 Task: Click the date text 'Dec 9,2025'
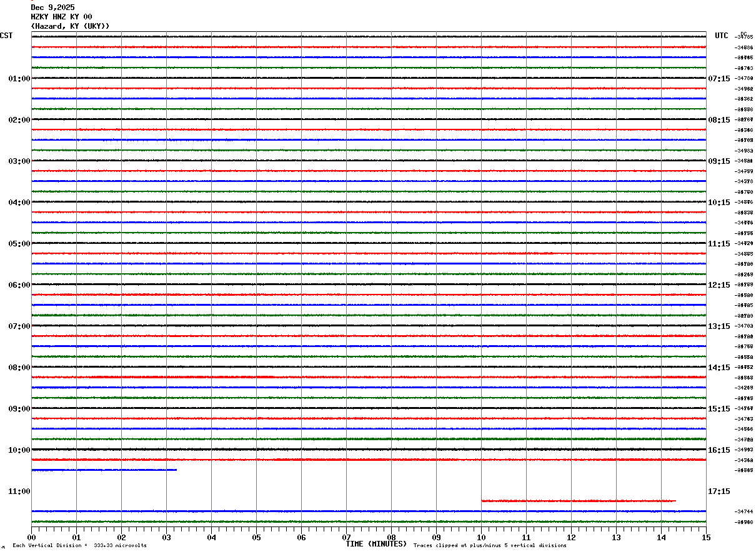[52, 8]
